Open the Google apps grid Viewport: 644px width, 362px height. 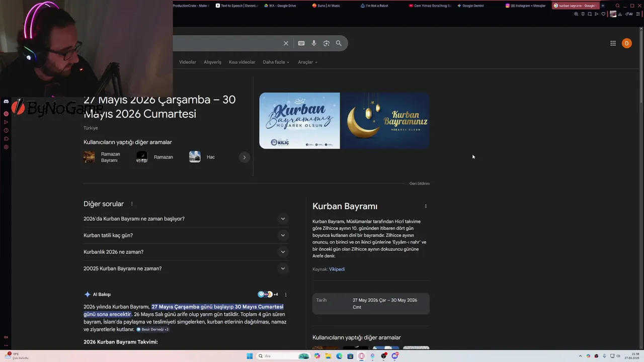pos(613,43)
